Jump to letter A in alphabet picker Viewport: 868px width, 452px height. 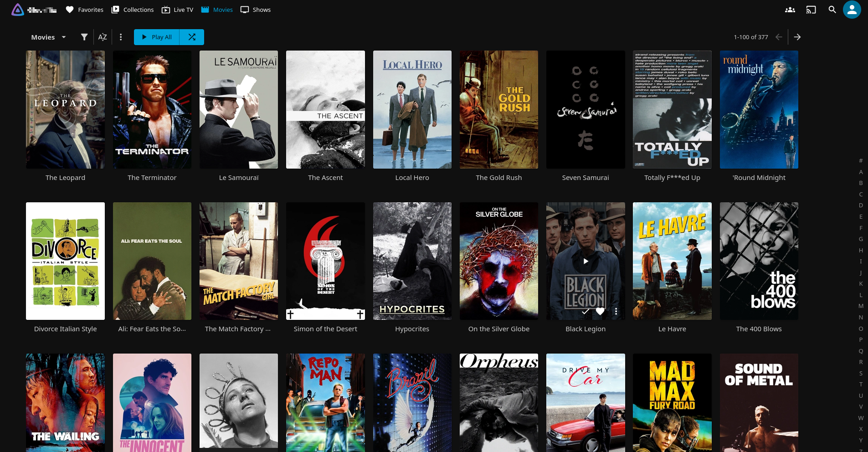click(861, 172)
